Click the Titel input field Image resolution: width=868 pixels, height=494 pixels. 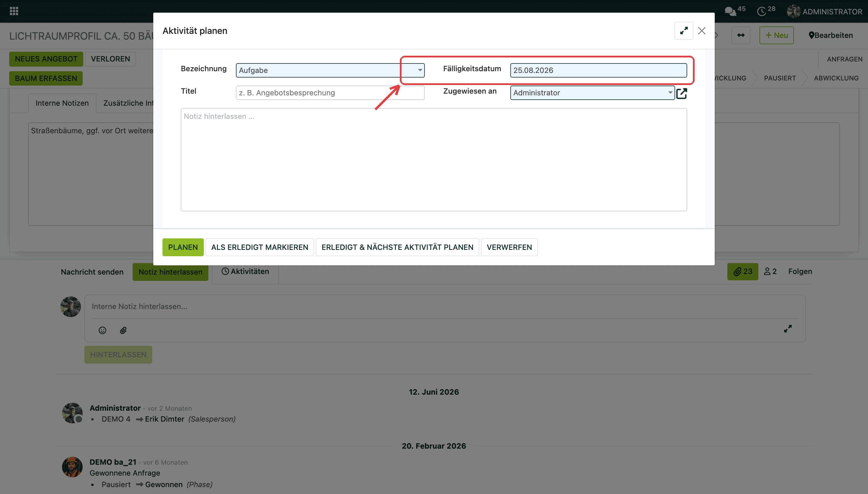[x=330, y=92]
